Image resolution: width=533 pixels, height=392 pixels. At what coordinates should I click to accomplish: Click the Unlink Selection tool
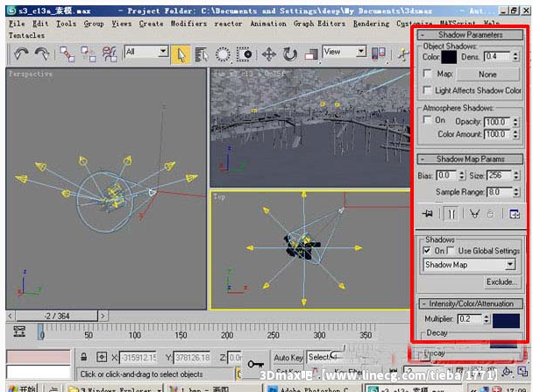click(88, 54)
